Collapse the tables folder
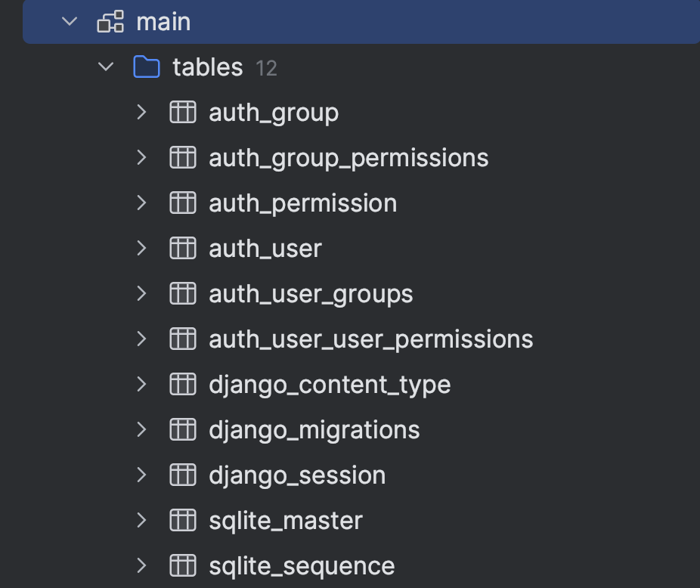The height and width of the screenshot is (588, 700). tap(106, 67)
